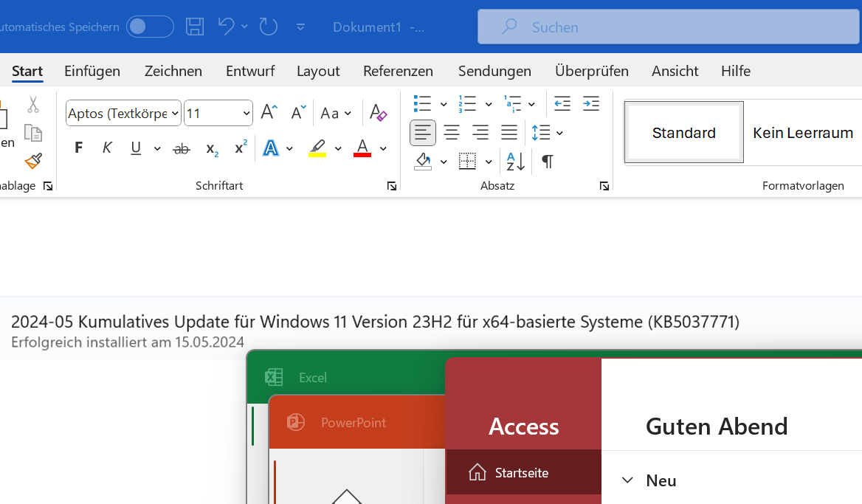Open the Schriftart dialog launcher
The image size is (862, 504).
[x=391, y=186]
